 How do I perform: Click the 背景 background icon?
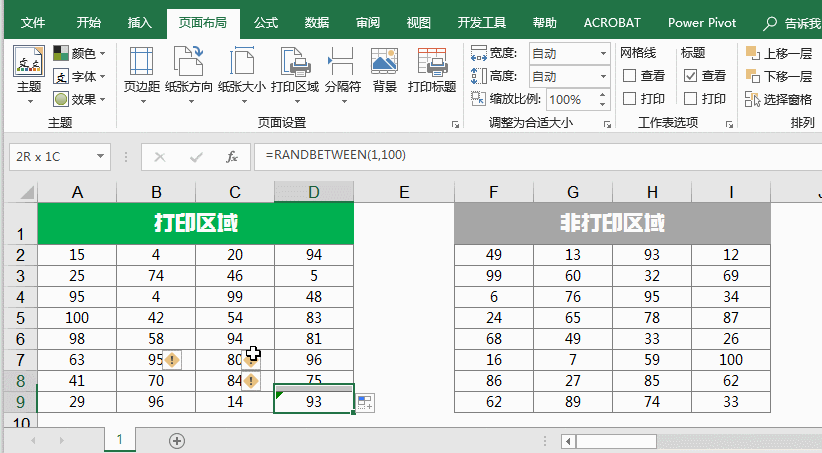tap(384, 62)
